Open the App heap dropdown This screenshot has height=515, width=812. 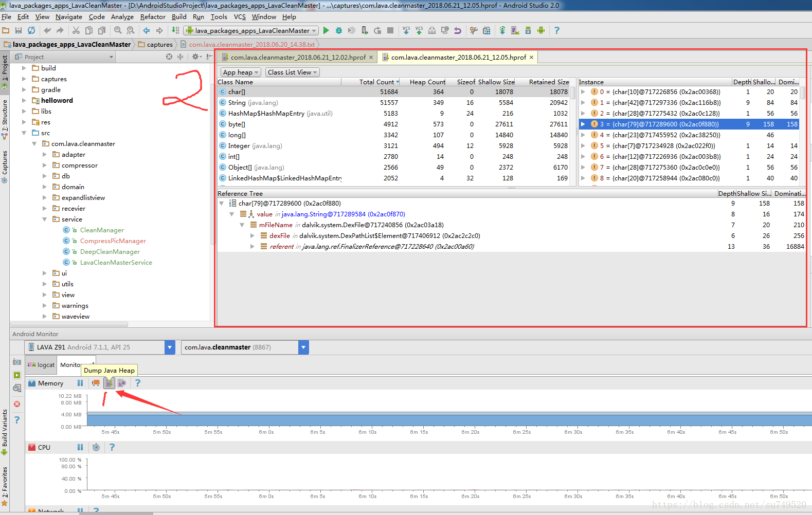pyautogui.click(x=241, y=72)
